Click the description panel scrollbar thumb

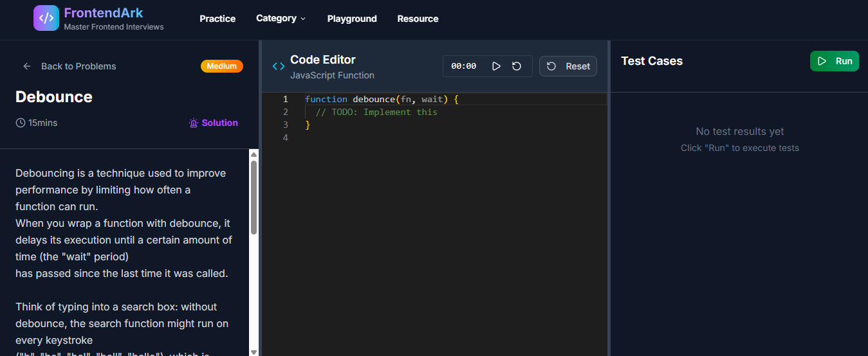[x=254, y=198]
